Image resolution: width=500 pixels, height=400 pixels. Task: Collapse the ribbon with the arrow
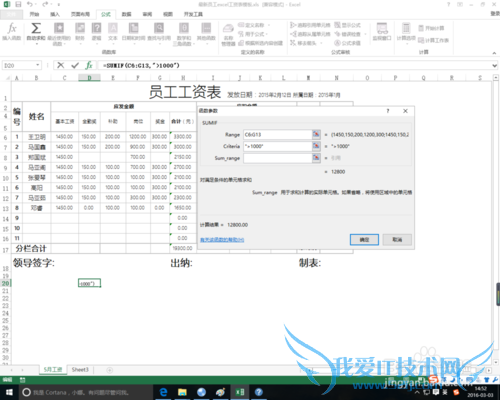(494, 53)
